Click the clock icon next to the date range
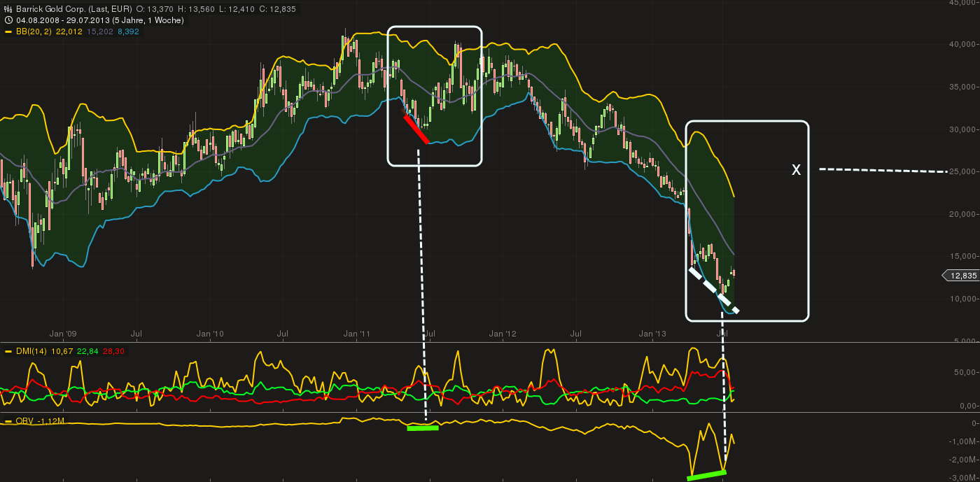The width and height of the screenshot is (980, 482). [x=6, y=20]
